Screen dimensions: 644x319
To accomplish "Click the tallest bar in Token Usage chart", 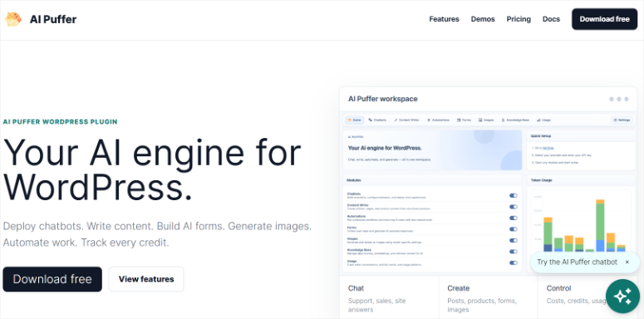I will point(600,225).
